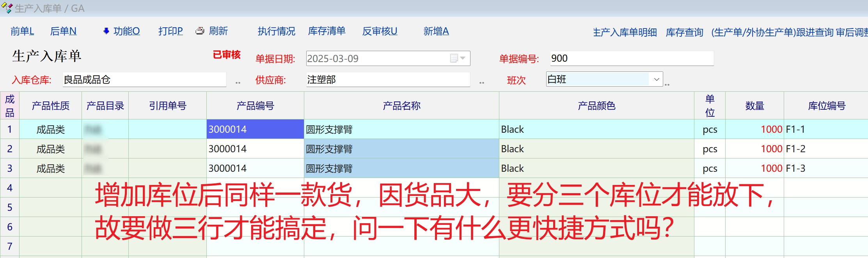This screenshot has height=258, width=868.
Task: Go to next document with 后单N
Action: click(x=63, y=31)
